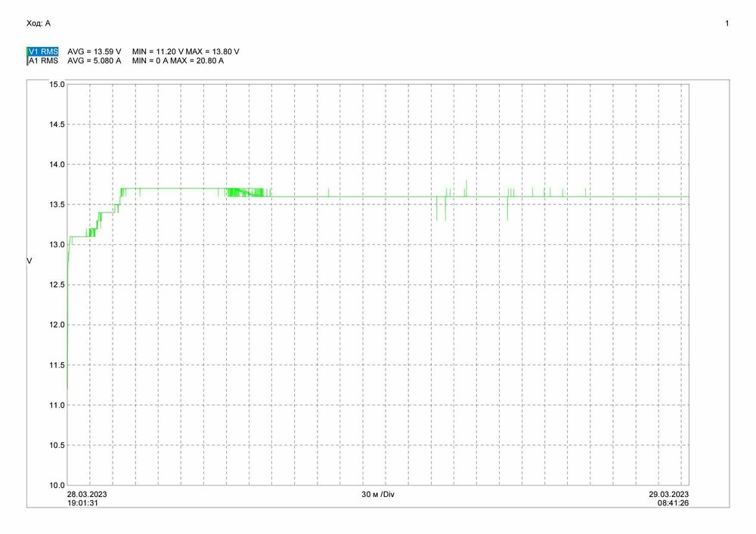Image resolution: width=756 pixels, height=534 pixels.
Task: Click the 13.5 y-axis label
Action: (x=57, y=204)
